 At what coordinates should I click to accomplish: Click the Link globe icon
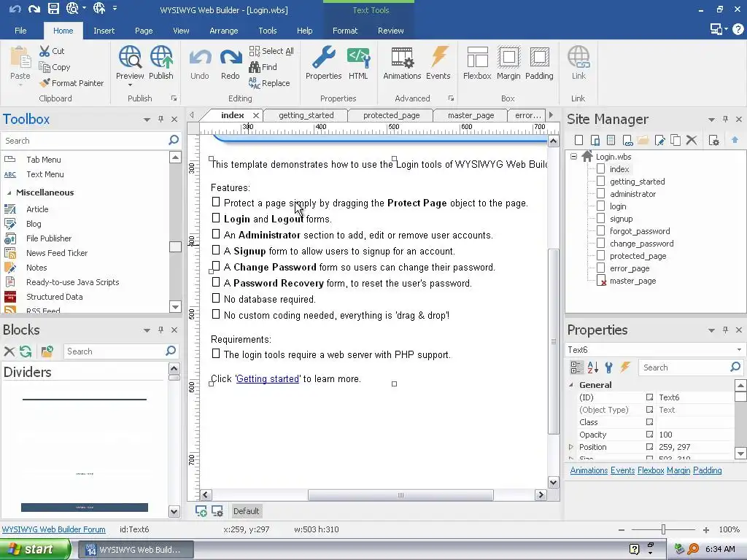(578, 58)
